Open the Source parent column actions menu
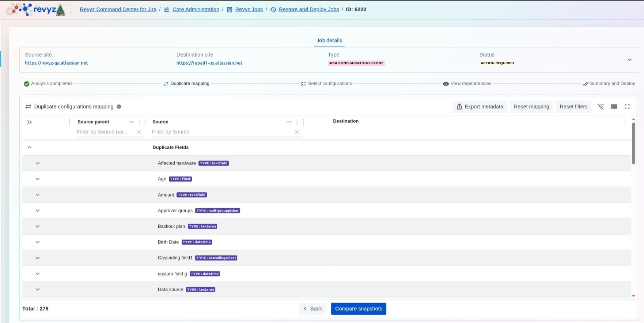644x323 pixels. [x=140, y=122]
